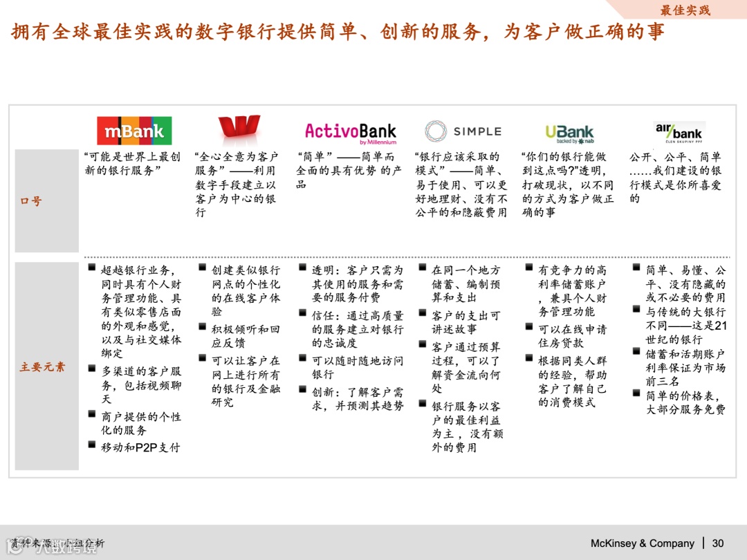Click bullet 可以让客户在网上进行所有的银行及金融研究

coord(246,381)
